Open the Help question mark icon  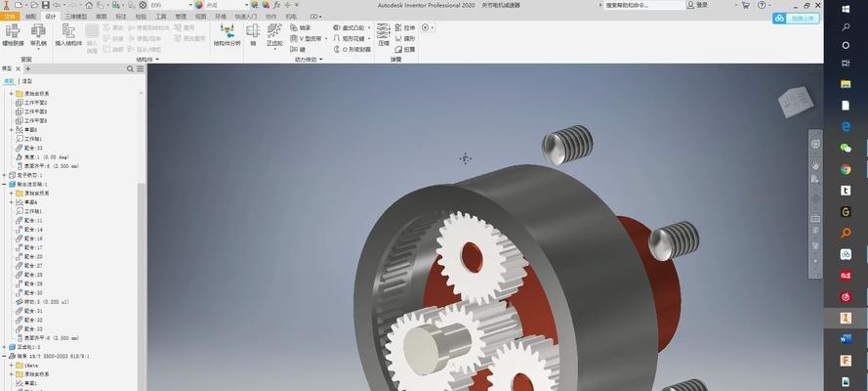pos(762,5)
